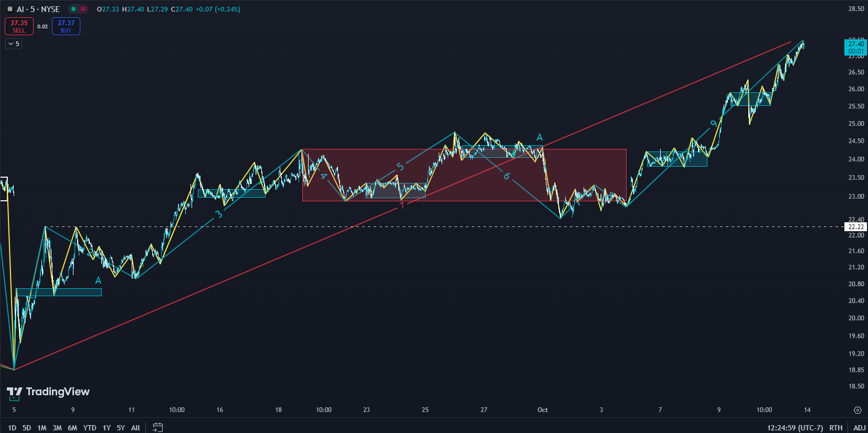This screenshot has width=868, height=433.
Task: Select the 1D time range
Action: [x=12, y=428]
